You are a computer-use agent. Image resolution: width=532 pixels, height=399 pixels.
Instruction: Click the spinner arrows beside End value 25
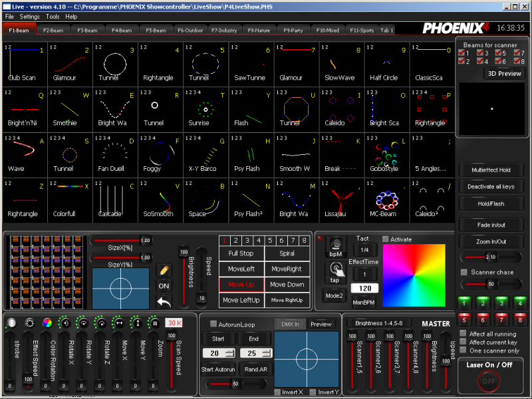pyautogui.click(x=267, y=353)
